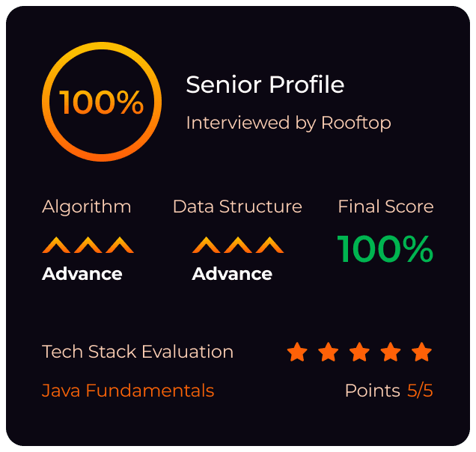Click the Tech Stack Evaluation label

[x=138, y=352]
